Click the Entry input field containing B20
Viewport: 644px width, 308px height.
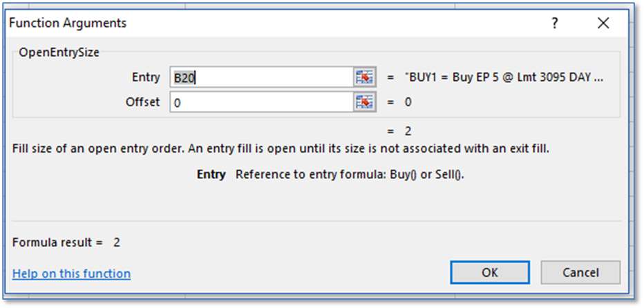(x=261, y=77)
